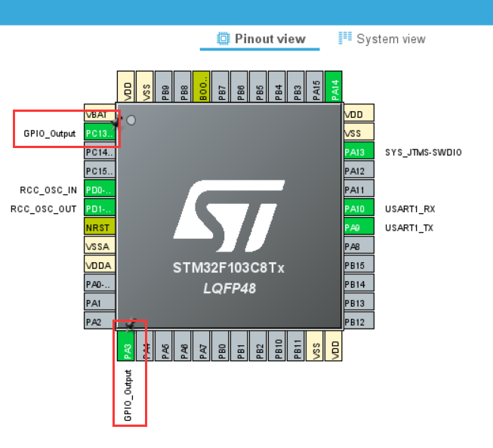Select the PB15 pin

359,265
